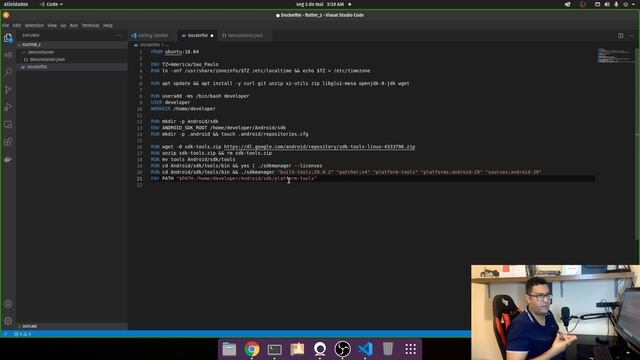Open the Terminal menu
The width and height of the screenshot is (640, 360).
(90, 25)
